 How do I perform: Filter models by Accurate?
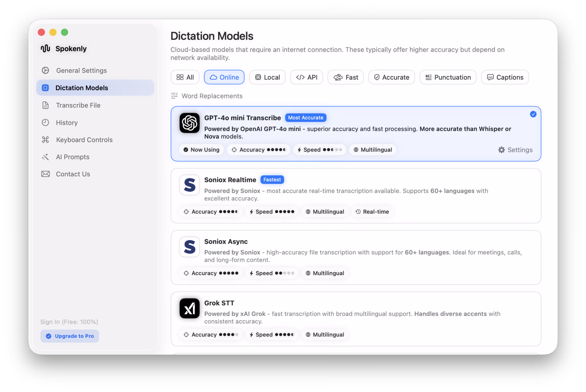pyautogui.click(x=392, y=77)
